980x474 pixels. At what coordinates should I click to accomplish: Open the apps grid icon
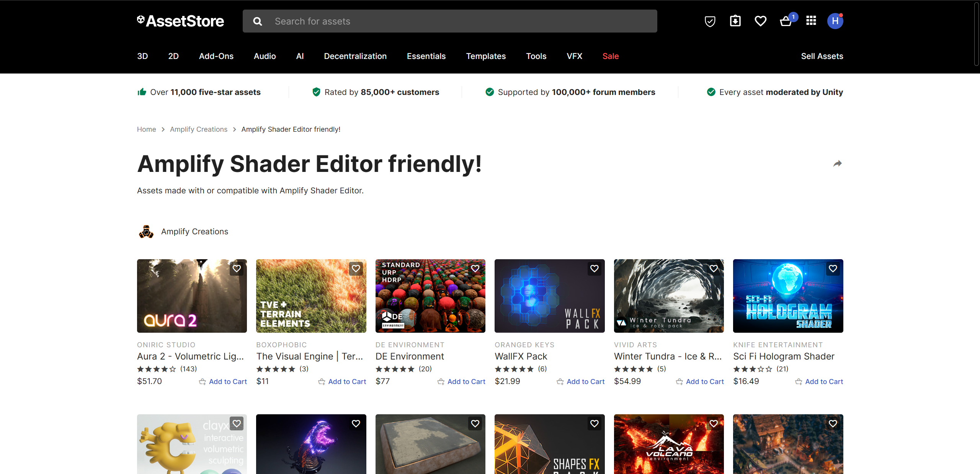[x=811, y=21]
